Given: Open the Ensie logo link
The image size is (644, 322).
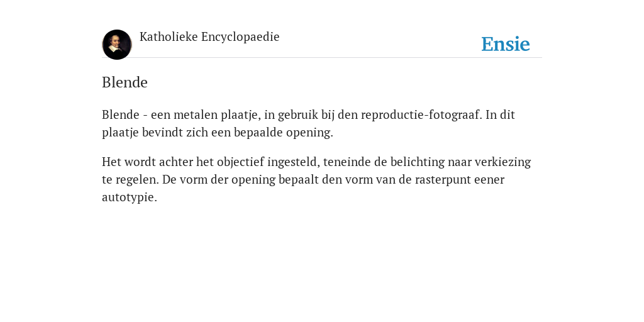Looking at the screenshot, I should [x=506, y=44].
